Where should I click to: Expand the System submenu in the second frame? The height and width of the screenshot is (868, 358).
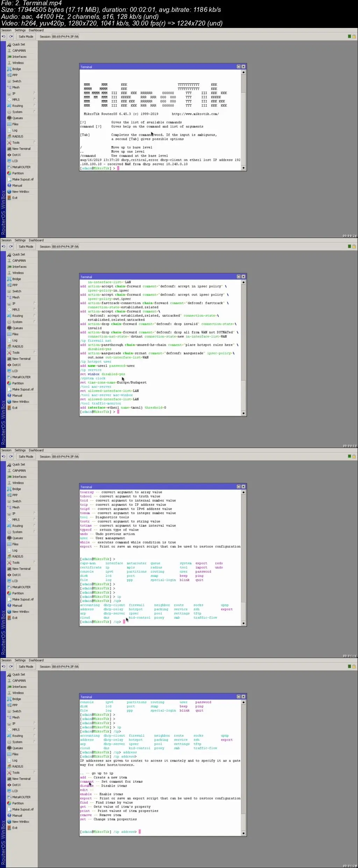34,321
